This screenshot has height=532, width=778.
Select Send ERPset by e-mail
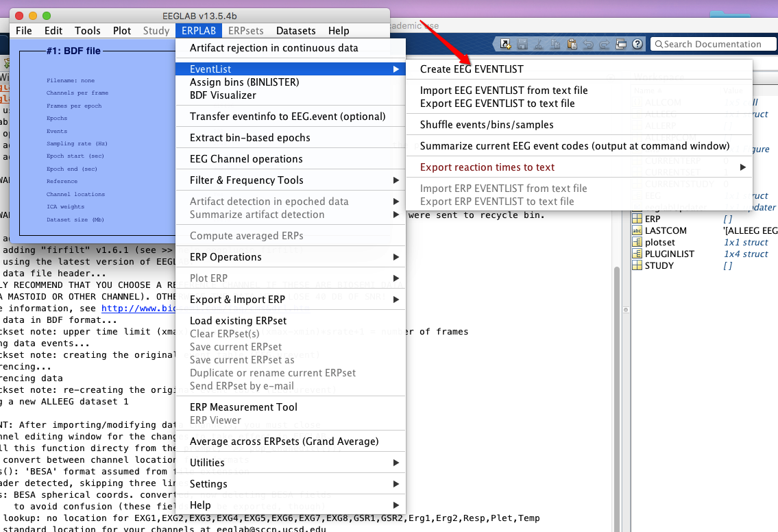291,386
